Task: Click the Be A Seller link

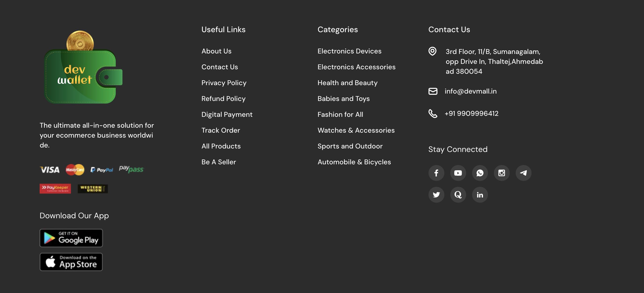Action: 218,162
